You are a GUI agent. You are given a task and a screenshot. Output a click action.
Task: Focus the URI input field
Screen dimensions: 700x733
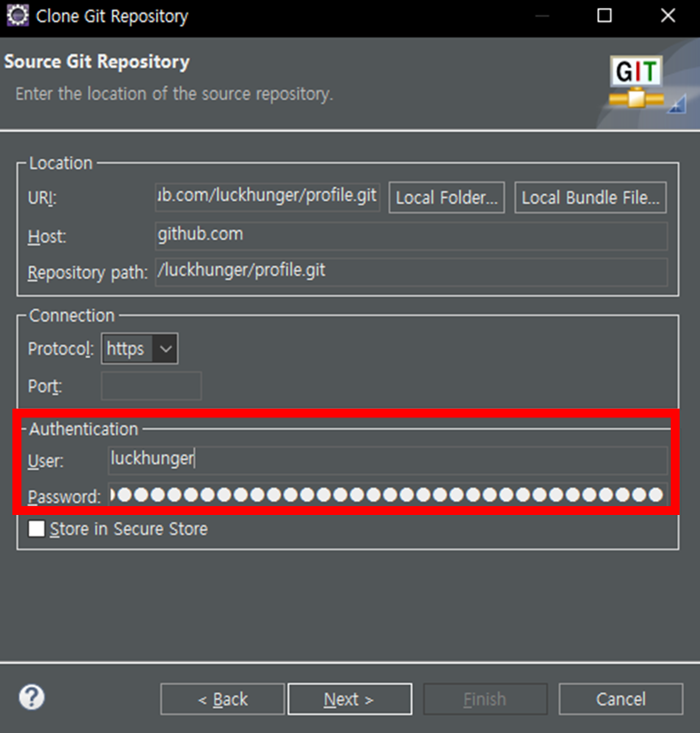(x=268, y=197)
